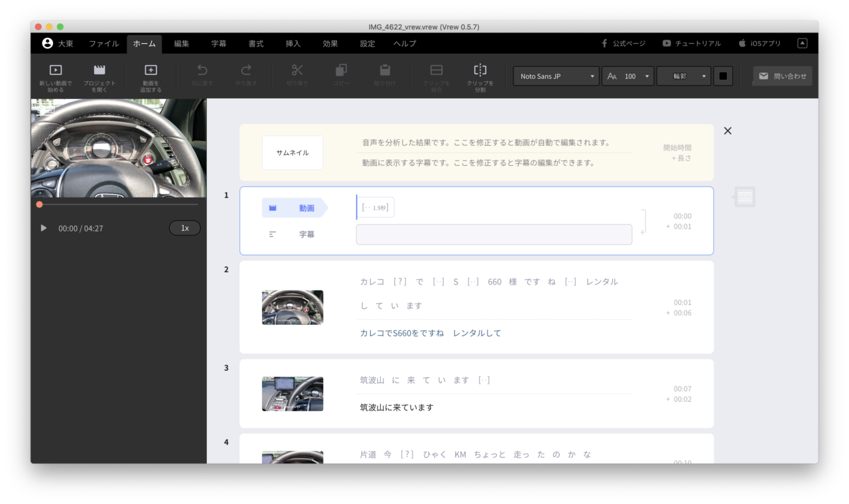Screen dimensions: 849x504
Task: Click the black text color swatch
Action: 723,76
